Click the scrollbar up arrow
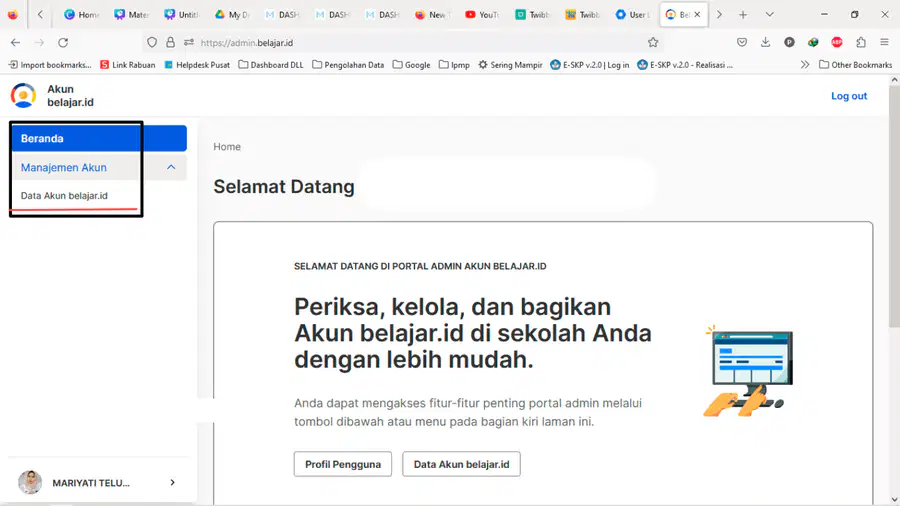The width and height of the screenshot is (900, 506). [x=894, y=80]
